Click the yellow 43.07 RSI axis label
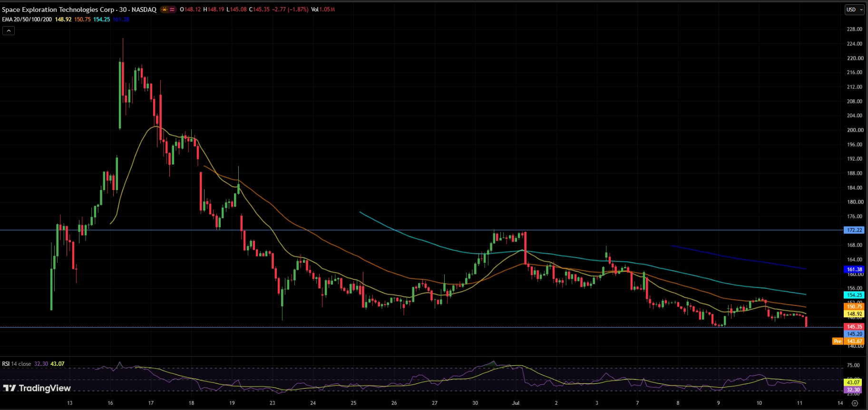 tap(853, 382)
